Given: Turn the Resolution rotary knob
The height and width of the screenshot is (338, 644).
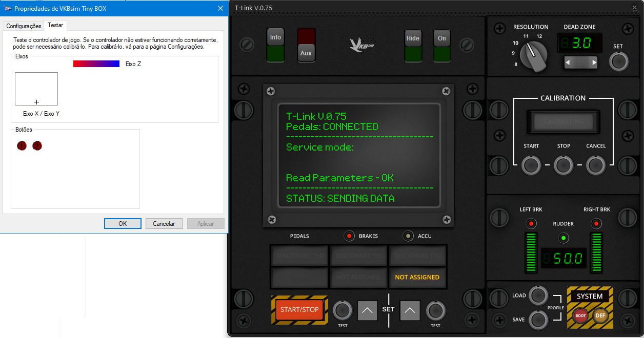Looking at the screenshot, I should (534, 56).
